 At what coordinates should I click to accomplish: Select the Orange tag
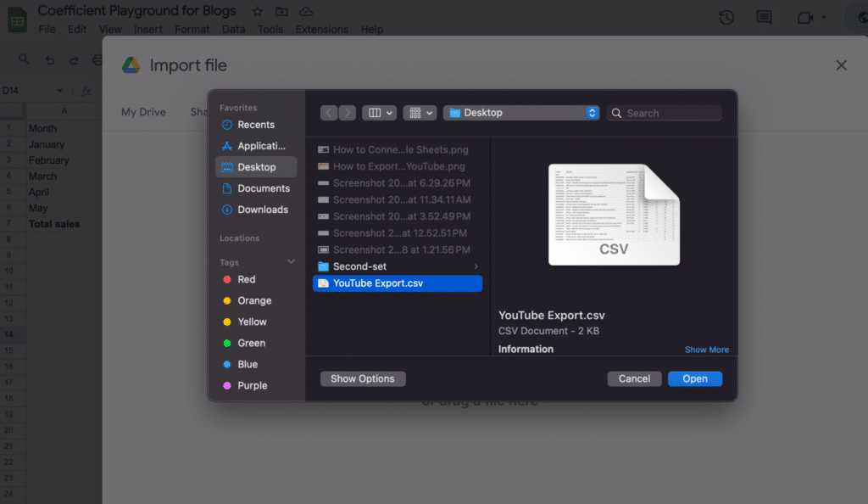[253, 300]
